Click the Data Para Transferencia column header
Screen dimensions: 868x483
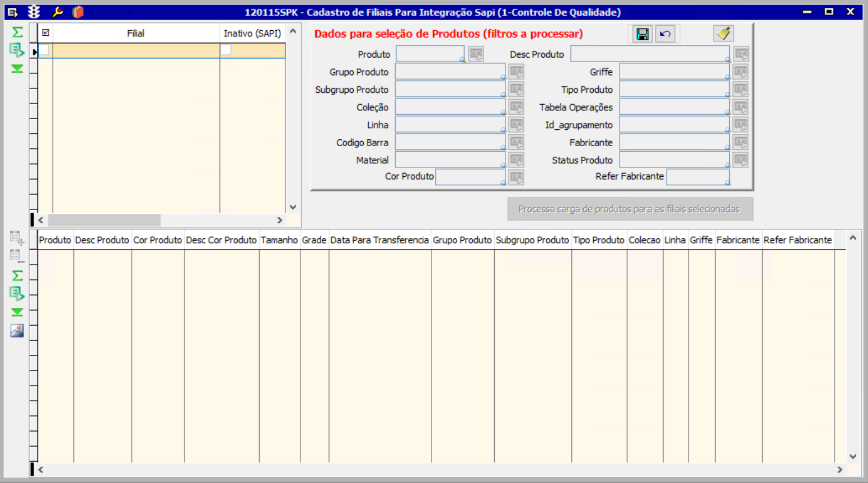click(379, 240)
